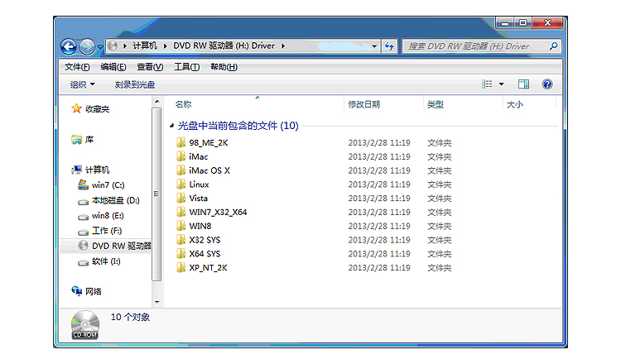Open the 编辑(E) menu
Image resolution: width=621 pixels, height=364 pixels.
click(113, 67)
